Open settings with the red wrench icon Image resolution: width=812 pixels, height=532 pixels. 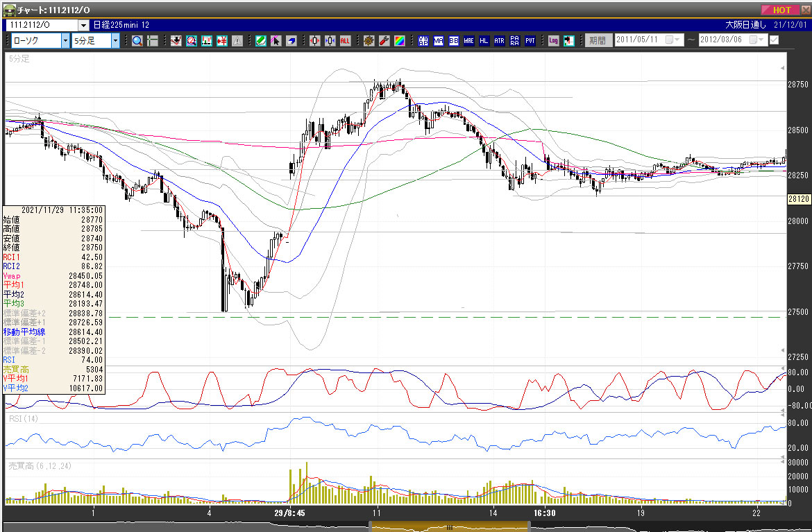click(x=384, y=41)
